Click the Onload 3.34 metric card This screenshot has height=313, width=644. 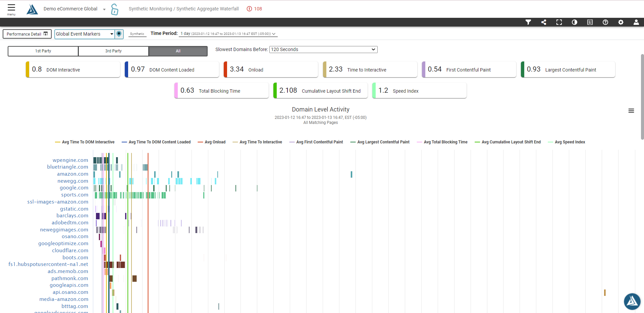[271, 70]
